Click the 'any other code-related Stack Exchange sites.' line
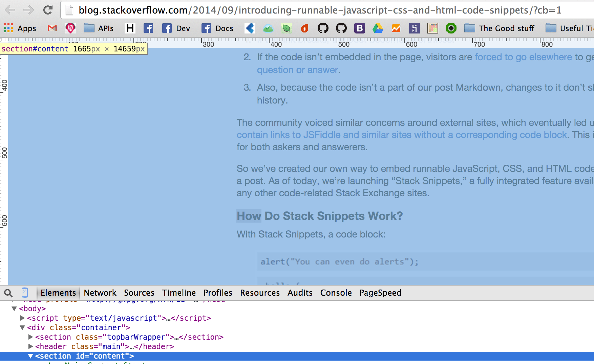This screenshot has height=364, width=594. pos(333,193)
